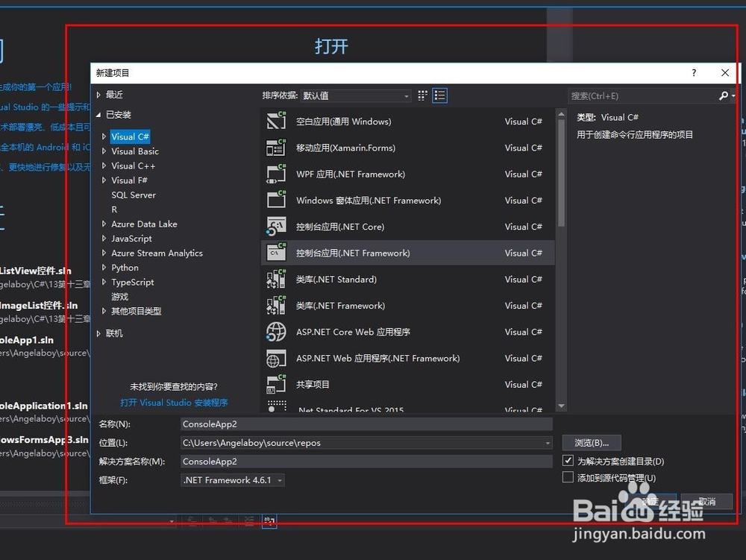Viewport: 746px width, 560px height.
Task: Select JavaScript in the tree
Action: (131, 238)
